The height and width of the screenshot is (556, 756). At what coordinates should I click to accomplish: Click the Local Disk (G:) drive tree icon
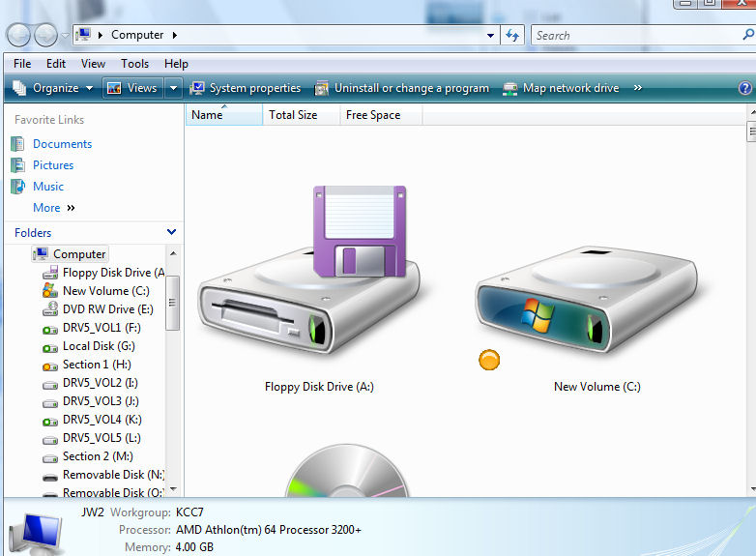50,348
